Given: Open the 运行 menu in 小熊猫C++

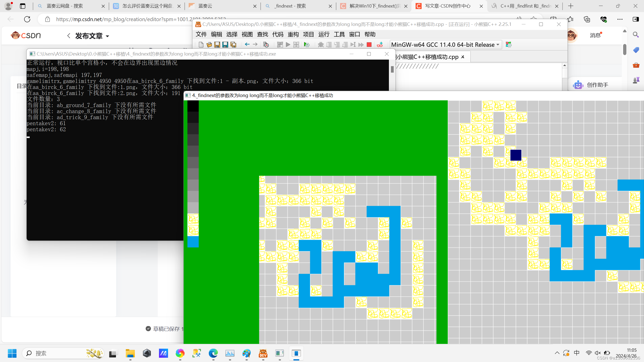Looking at the screenshot, I should [x=324, y=34].
